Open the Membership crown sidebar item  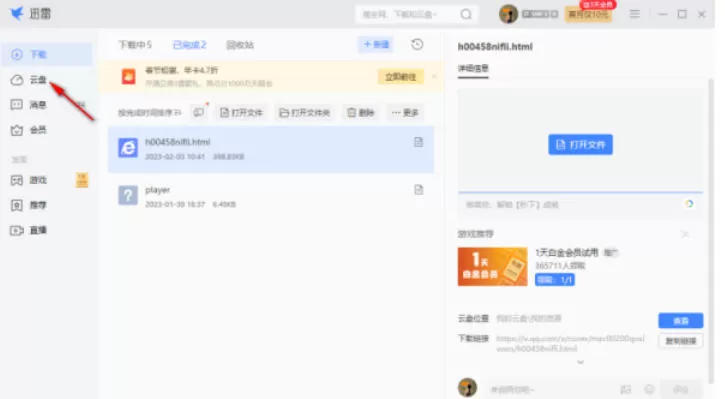(x=29, y=130)
